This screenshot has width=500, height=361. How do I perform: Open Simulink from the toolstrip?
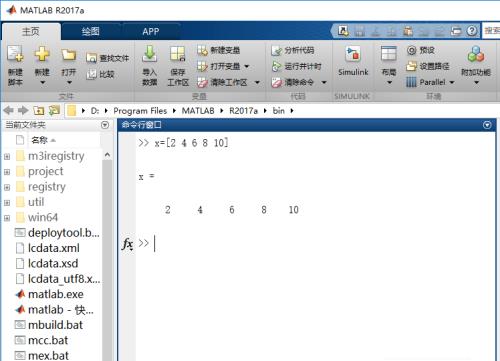point(353,62)
